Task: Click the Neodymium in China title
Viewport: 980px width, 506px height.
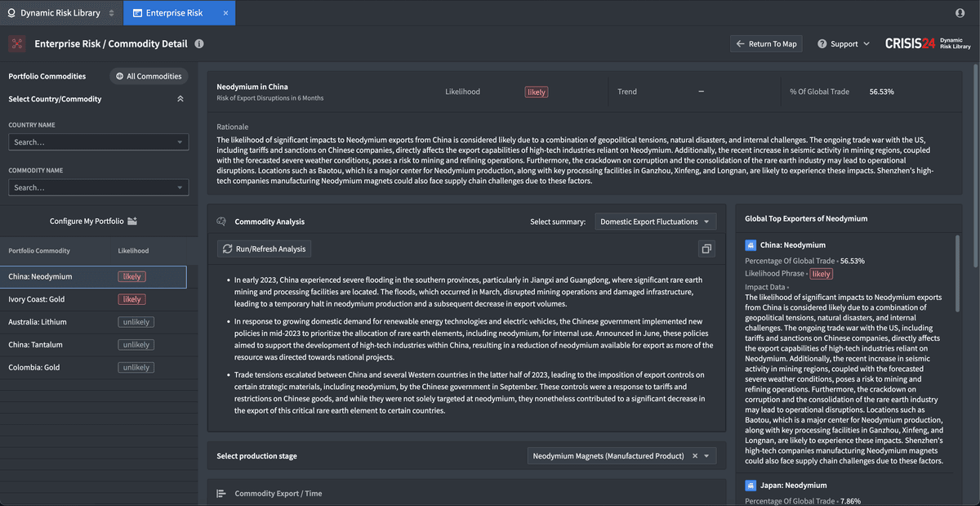Action: [252, 87]
